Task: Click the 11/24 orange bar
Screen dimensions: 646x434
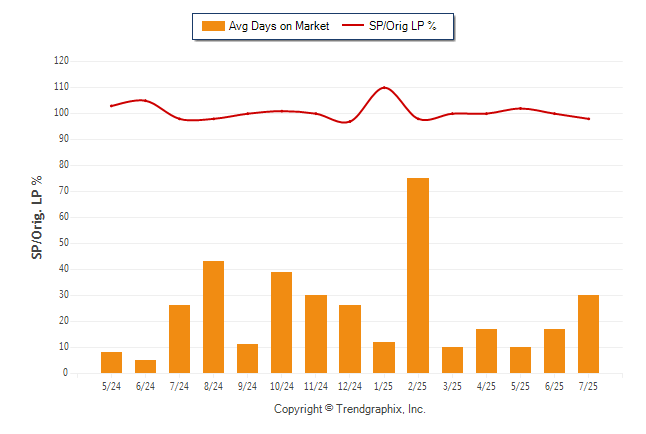Action: (316, 334)
